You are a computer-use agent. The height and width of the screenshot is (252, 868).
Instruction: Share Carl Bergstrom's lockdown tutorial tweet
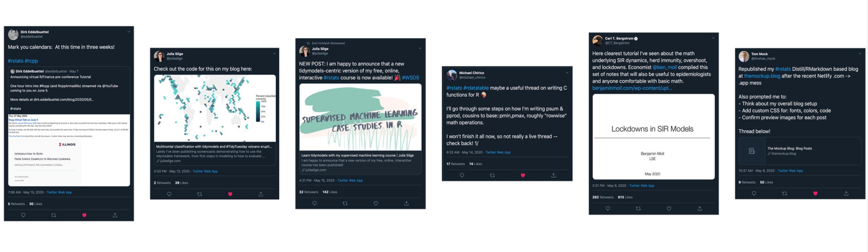pyautogui.click(x=700, y=209)
